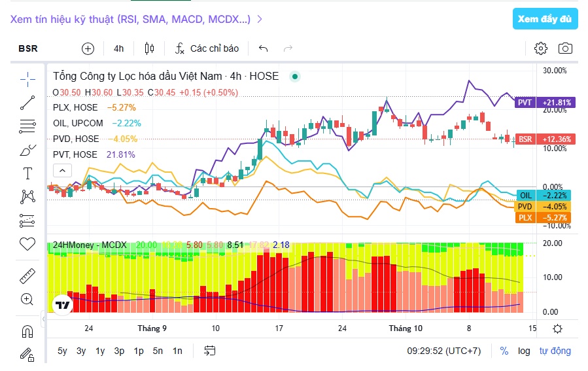The height and width of the screenshot is (371, 588).
Task: Open the go to date calendar icon
Action: pyautogui.click(x=209, y=350)
